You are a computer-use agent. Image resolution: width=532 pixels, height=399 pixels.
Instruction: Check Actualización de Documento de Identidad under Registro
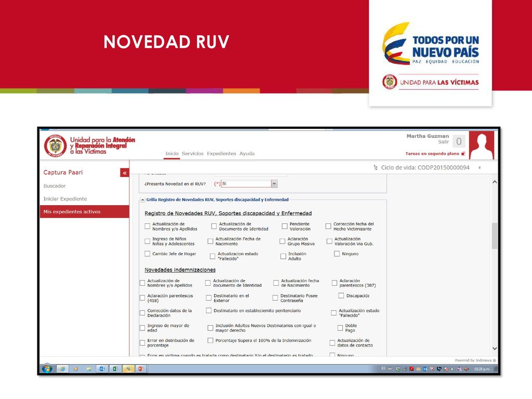click(214, 227)
